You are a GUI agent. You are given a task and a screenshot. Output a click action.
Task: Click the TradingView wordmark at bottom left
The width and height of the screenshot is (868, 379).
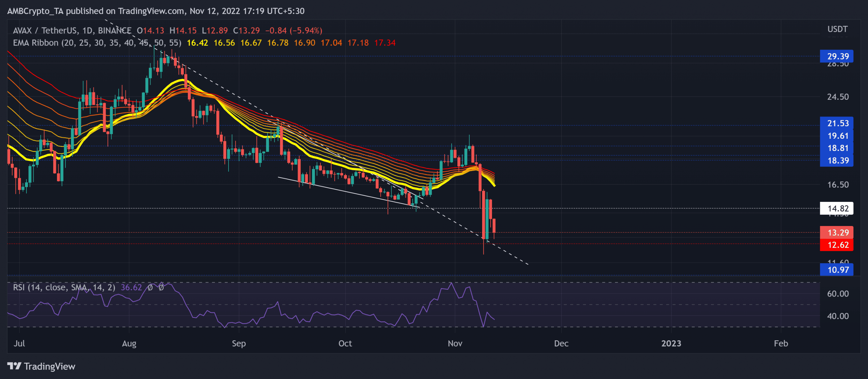[50, 366]
